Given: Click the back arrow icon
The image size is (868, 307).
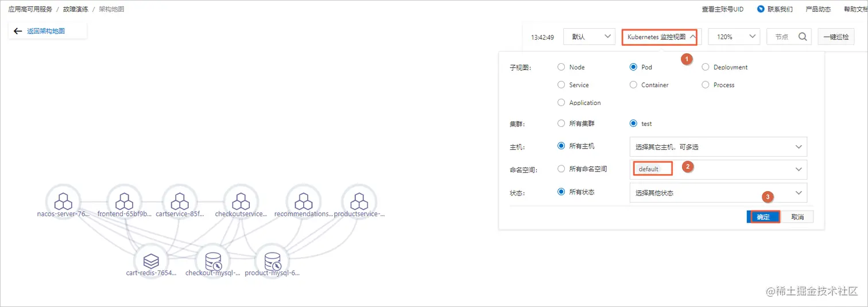Looking at the screenshot, I should pyautogui.click(x=18, y=31).
